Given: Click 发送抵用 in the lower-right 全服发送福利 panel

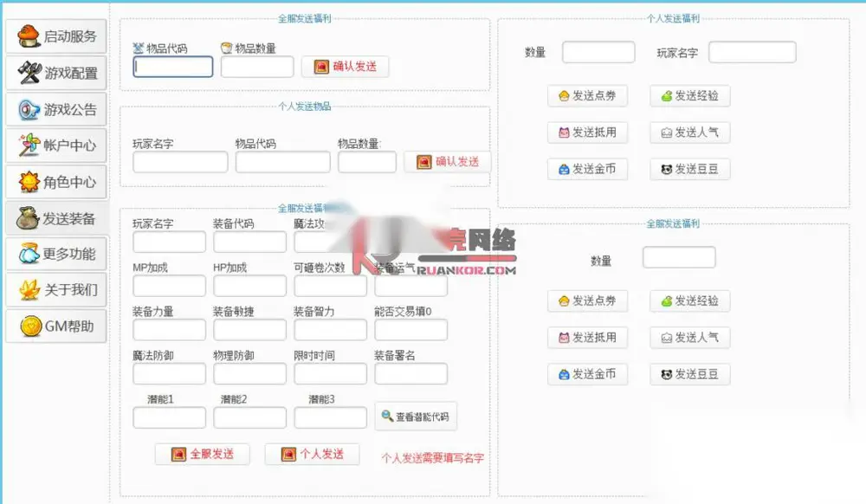Looking at the screenshot, I should [588, 337].
